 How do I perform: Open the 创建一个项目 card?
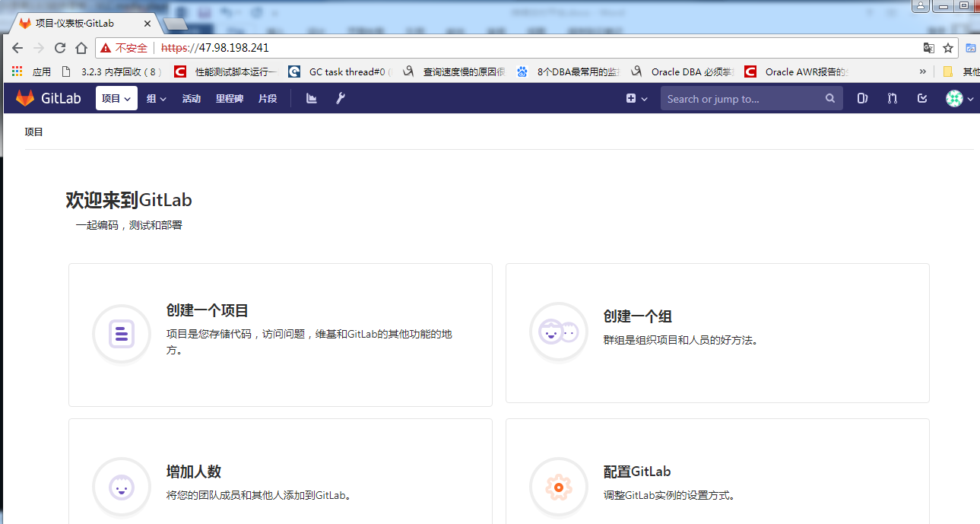click(281, 335)
